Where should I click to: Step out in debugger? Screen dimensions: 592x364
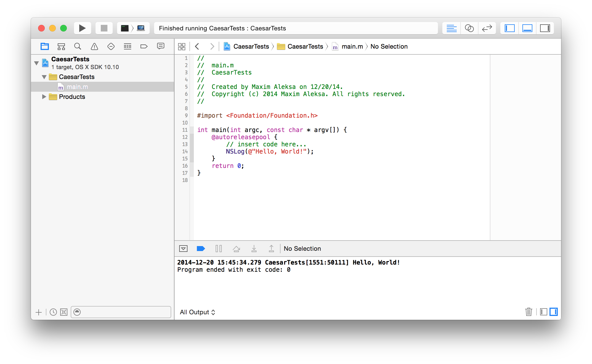pyautogui.click(x=271, y=249)
